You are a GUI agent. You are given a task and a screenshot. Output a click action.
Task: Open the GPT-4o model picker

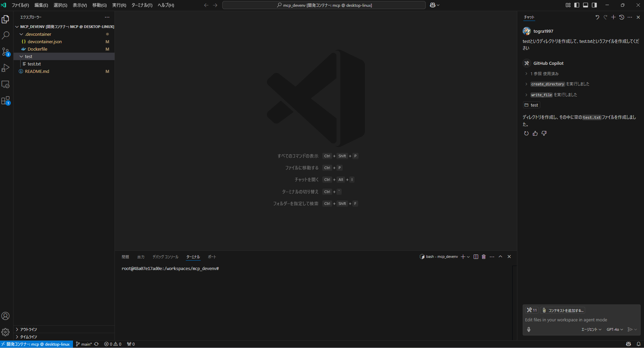615,329
